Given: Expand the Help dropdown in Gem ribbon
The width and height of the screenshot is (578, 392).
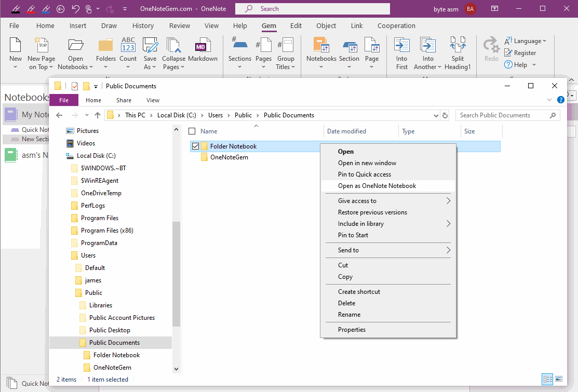Looking at the screenshot, I should click(534, 65).
